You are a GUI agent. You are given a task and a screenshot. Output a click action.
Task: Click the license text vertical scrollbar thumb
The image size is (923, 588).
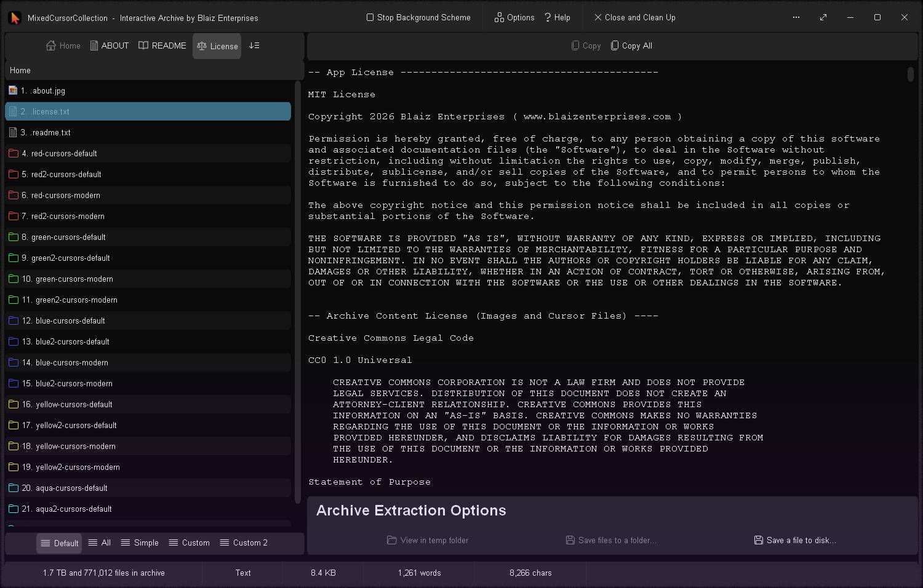pos(911,74)
